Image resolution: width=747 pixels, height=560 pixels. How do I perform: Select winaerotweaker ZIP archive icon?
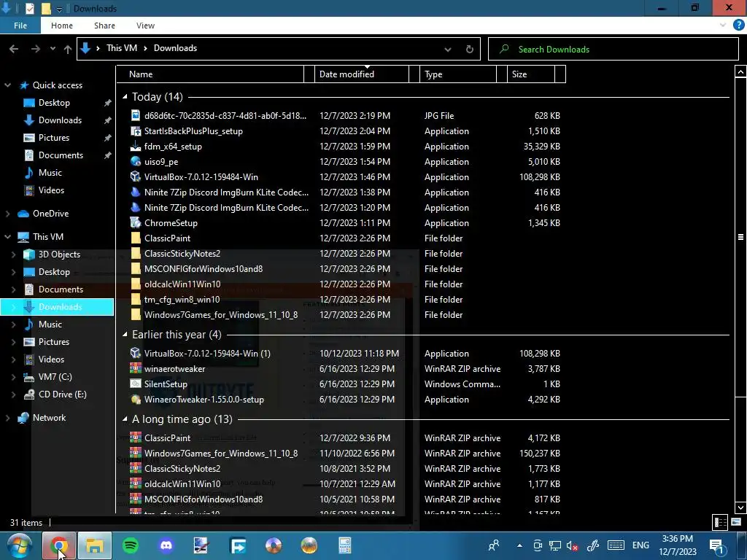[x=136, y=368]
